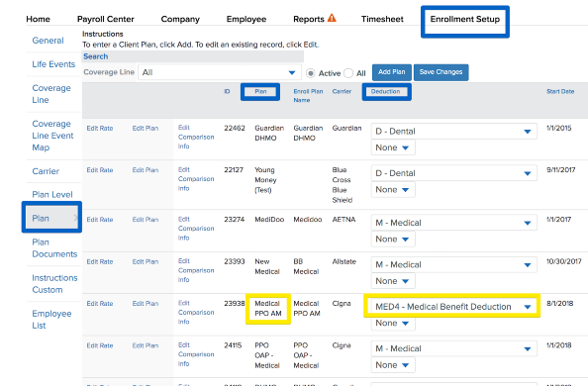Image resolution: width=588 pixels, height=386 pixels.
Task: Open None dropdown in Guardian DHMO row
Action: (x=393, y=147)
